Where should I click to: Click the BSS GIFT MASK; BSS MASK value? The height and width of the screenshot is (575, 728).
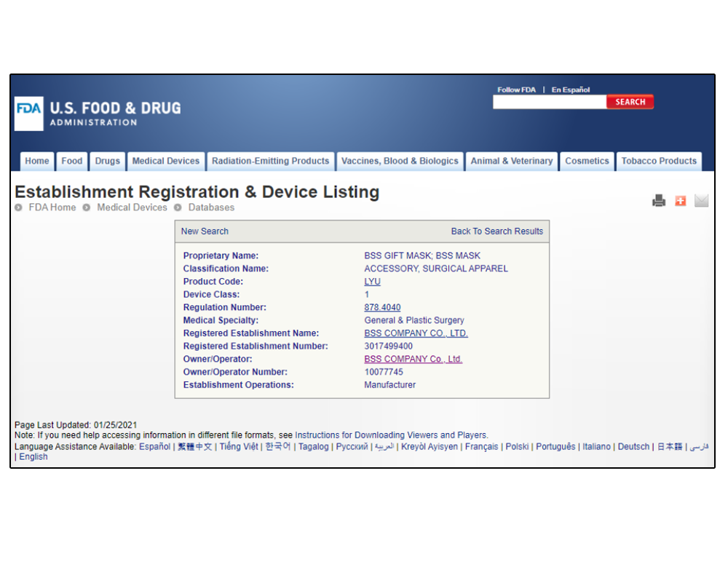(x=422, y=255)
